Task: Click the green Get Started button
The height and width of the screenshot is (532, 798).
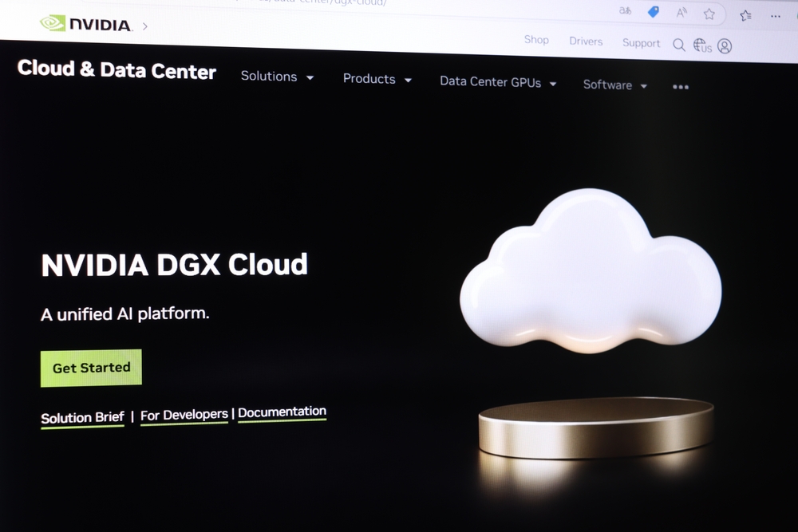Action: [91, 368]
